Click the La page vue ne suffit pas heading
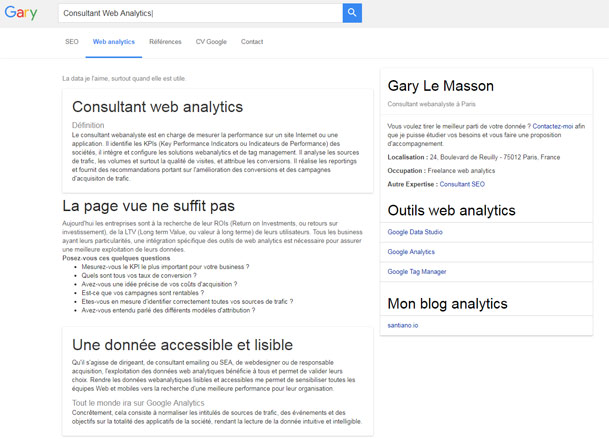This screenshot has height=439, width=609. click(x=148, y=206)
